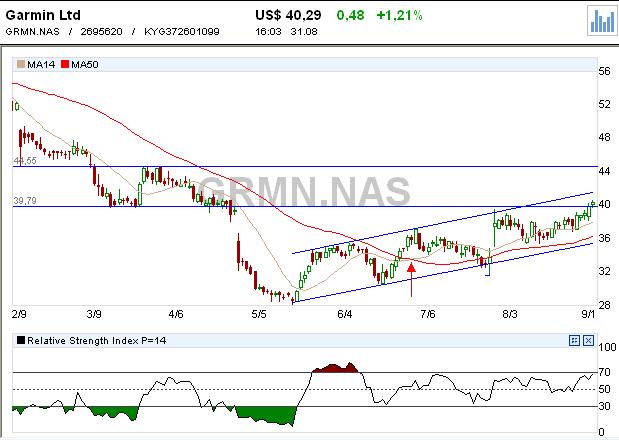Click the 2/9 date axis label
Viewport: 619px width, 440px height.
coord(19,314)
